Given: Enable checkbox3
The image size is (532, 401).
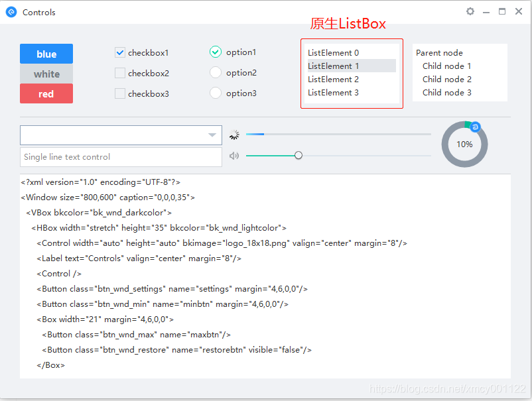Looking at the screenshot, I should pos(120,93).
